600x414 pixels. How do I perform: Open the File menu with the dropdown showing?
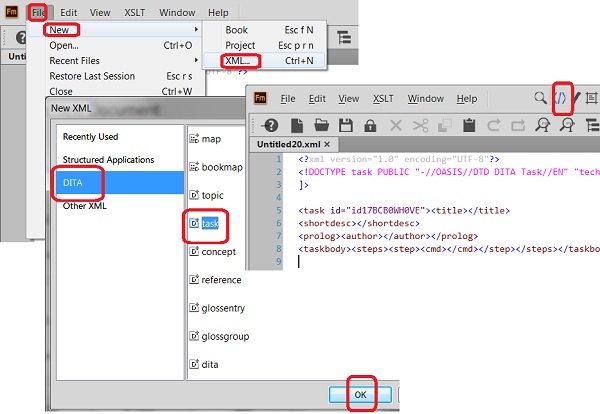tap(38, 13)
